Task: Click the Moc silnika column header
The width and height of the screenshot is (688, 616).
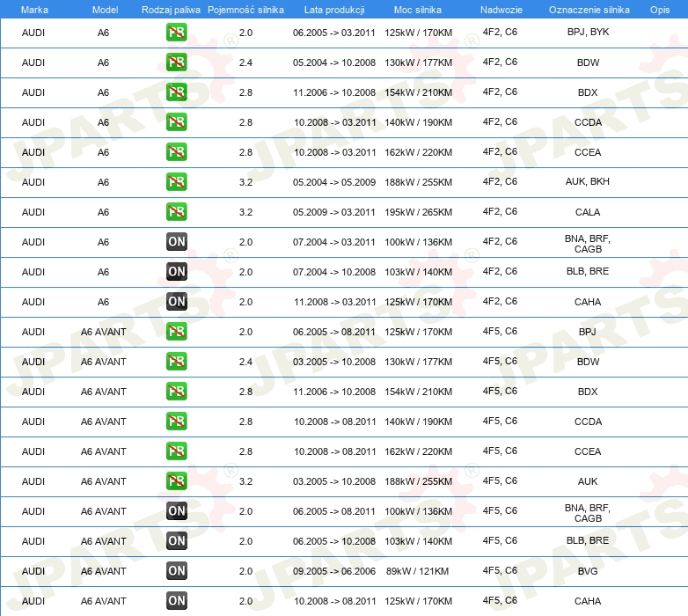Action: [418, 9]
